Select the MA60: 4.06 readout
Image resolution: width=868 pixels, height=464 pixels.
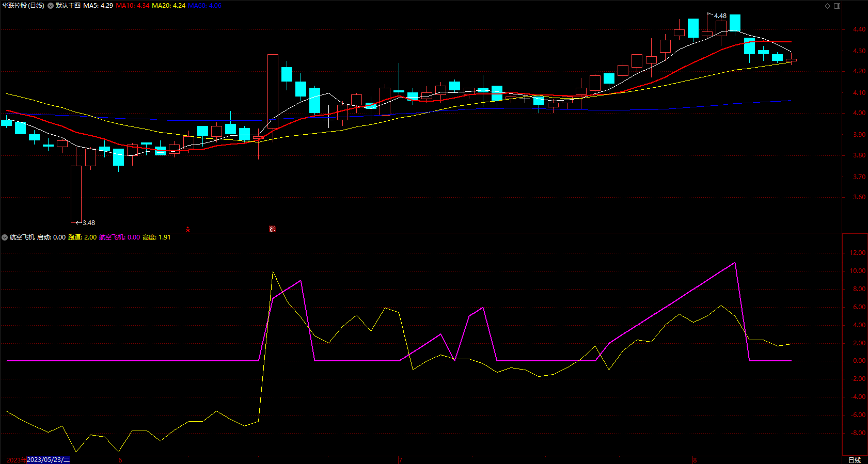click(204, 6)
